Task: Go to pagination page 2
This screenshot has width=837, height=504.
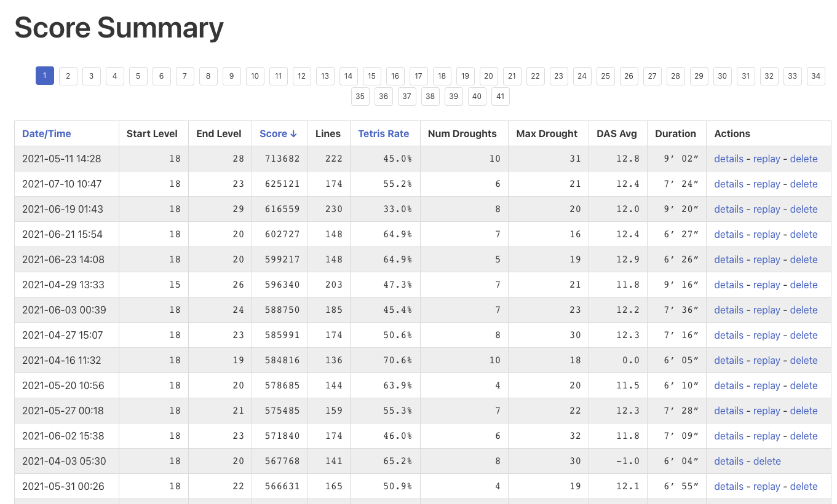Action: pyautogui.click(x=68, y=76)
